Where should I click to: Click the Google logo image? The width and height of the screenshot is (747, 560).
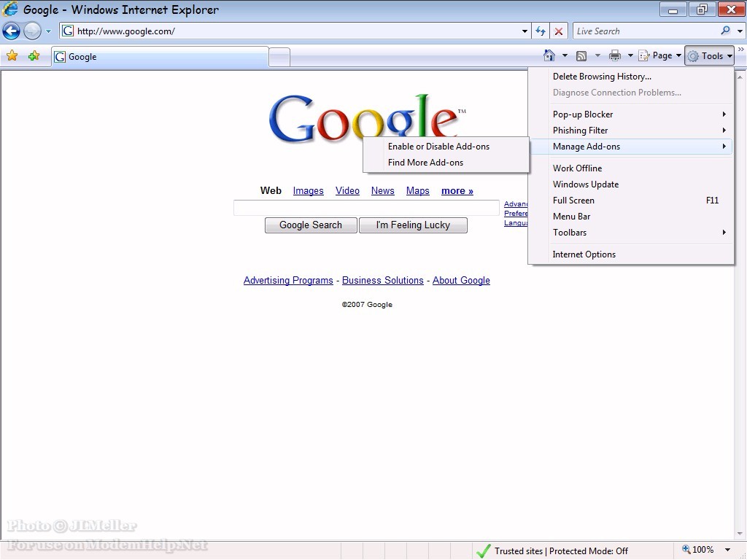368,118
